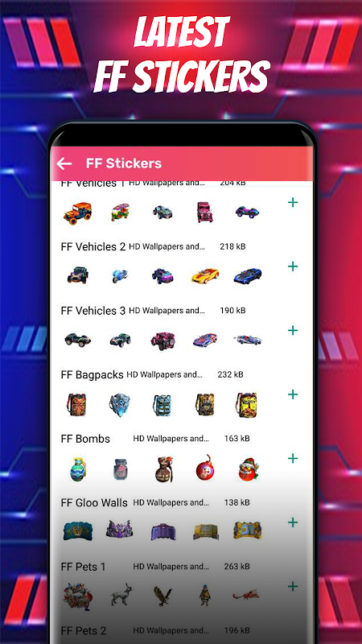Add the FF Bagpacks sticker pack

point(293,394)
